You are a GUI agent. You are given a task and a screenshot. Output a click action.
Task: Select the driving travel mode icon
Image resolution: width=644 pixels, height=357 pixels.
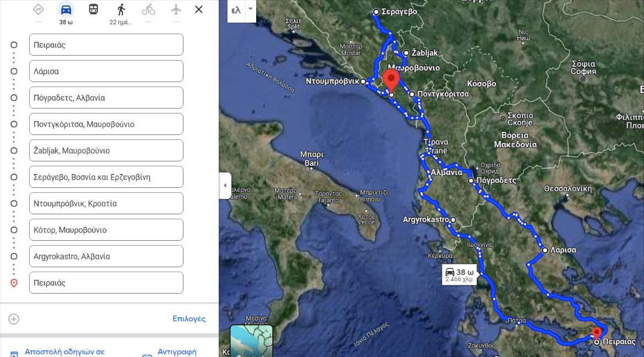coord(66,9)
